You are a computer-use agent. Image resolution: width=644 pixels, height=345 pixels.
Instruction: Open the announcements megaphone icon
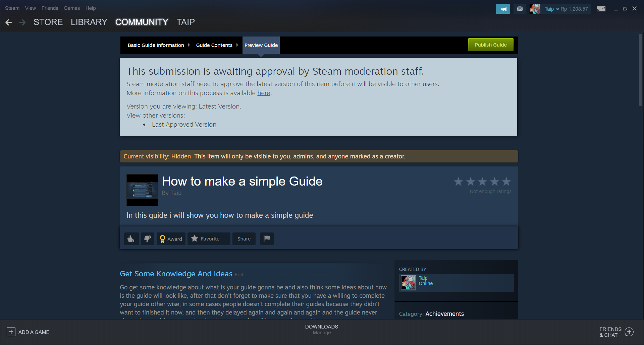[503, 9]
